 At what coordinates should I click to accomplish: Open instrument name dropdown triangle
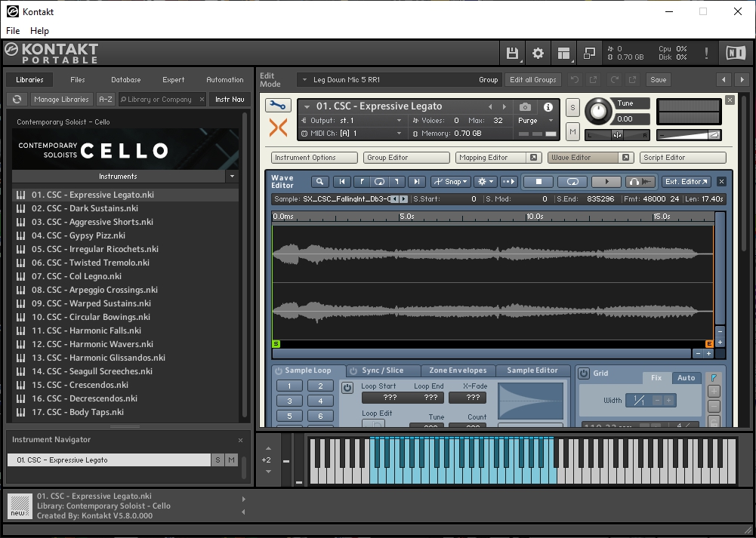pos(307,107)
